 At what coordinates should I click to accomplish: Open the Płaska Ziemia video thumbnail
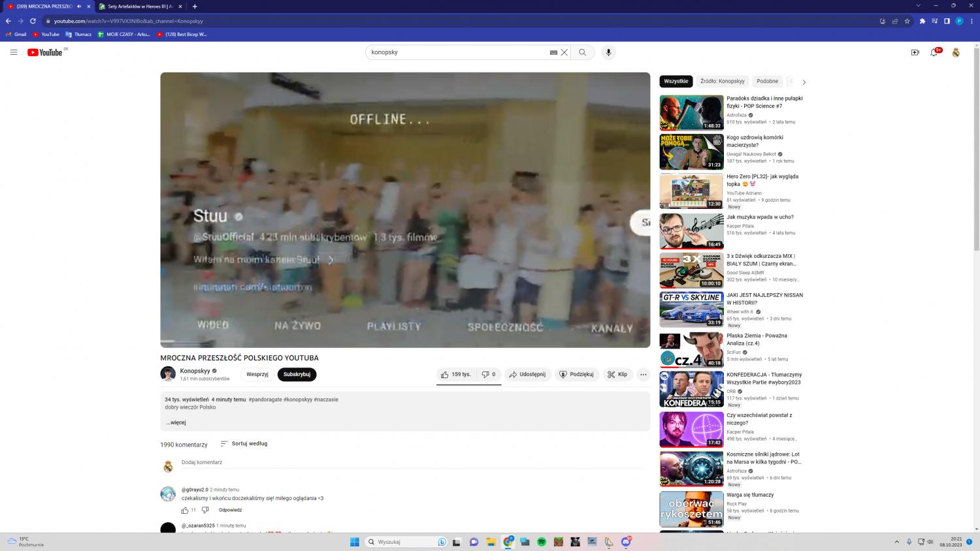click(x=691, y=350)
